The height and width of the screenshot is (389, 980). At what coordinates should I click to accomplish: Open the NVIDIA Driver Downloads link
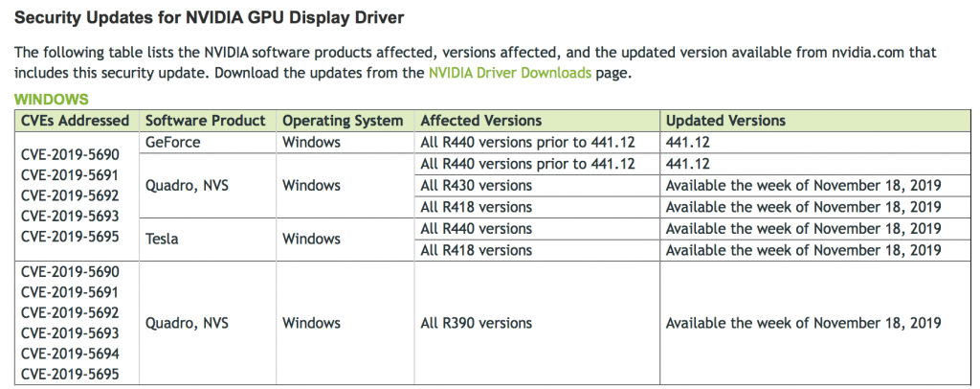pyautogui.click(x=509, y=73)
